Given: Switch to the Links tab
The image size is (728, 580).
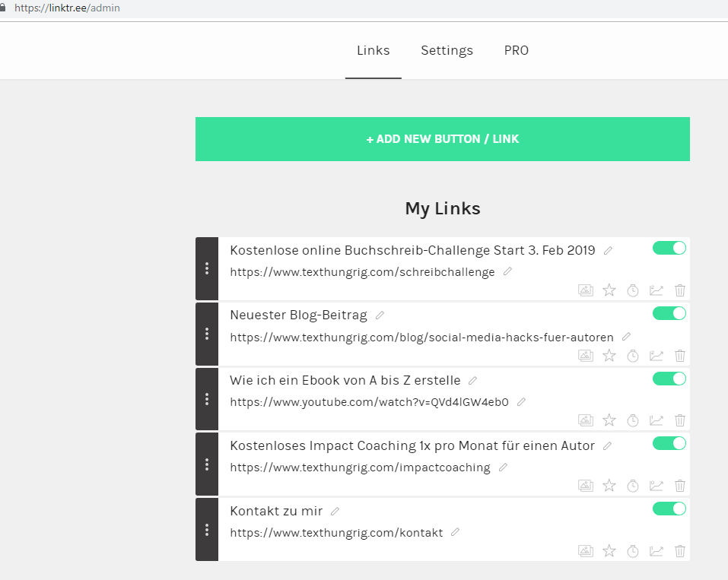Looking at the screenshot, I should (374, 50).
